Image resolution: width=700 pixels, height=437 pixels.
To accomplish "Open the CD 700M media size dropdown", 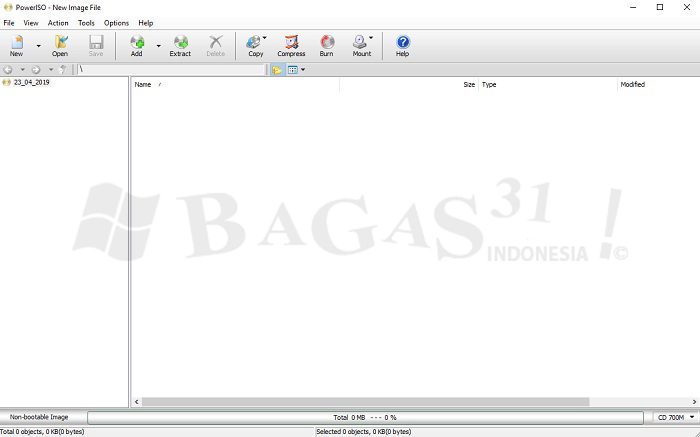I will coord(676,417).
